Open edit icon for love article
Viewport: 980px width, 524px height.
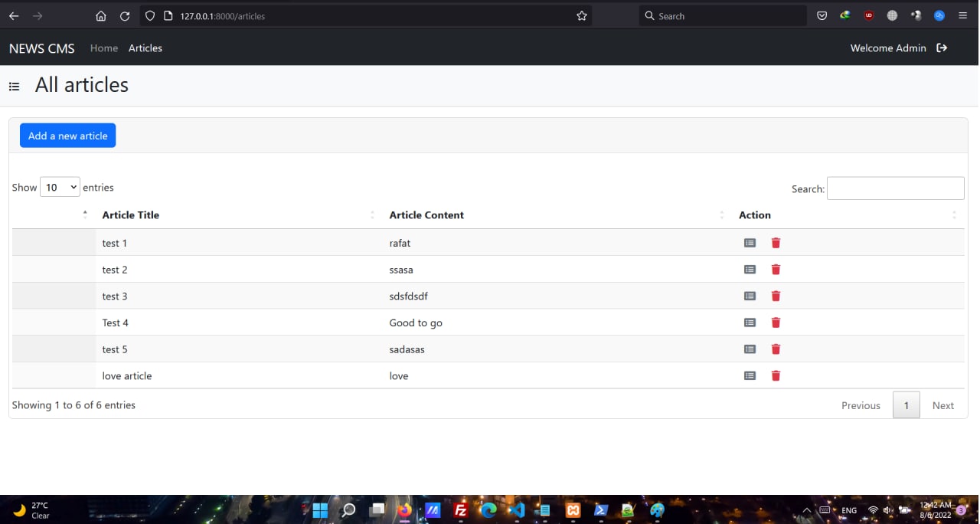(750, 375)
